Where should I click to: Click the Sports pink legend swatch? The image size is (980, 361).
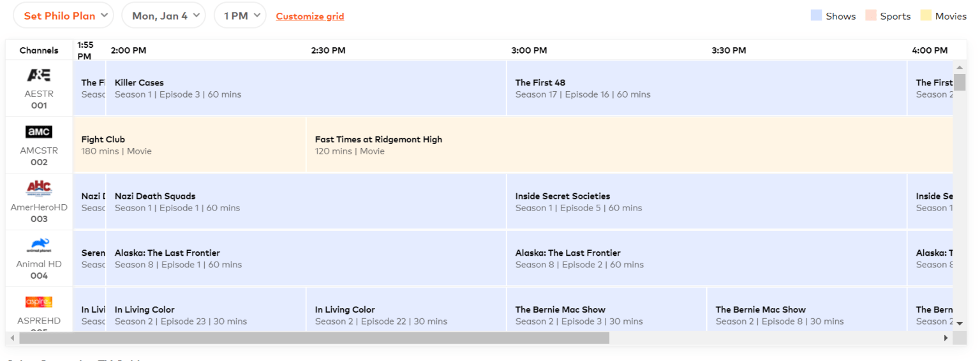(870, 16)
